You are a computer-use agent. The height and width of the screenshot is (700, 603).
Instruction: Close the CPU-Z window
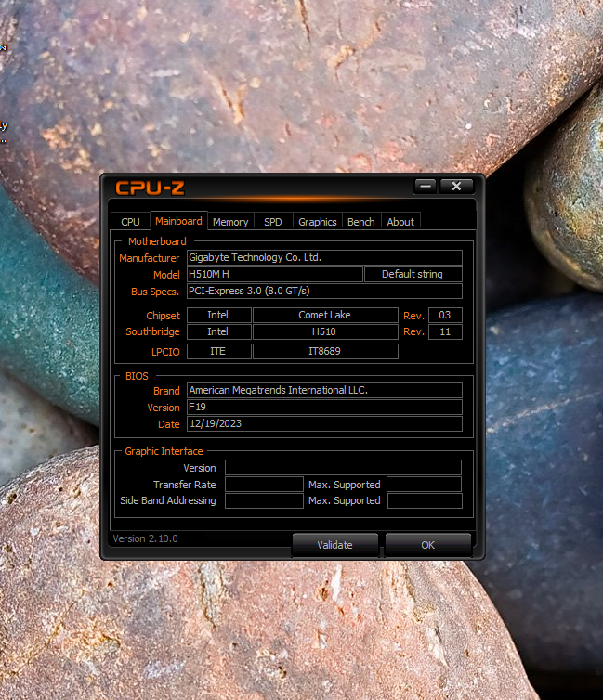(456, 186)
